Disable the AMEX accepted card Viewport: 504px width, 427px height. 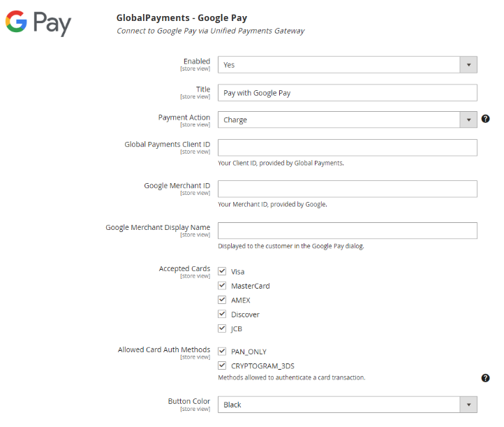tap(222, 300)
